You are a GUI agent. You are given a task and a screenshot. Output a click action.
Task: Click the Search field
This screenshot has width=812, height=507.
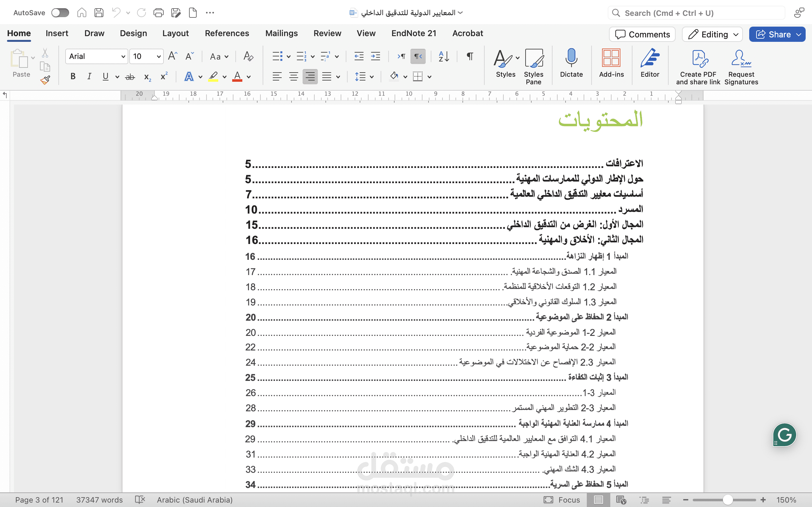point(695,13)
